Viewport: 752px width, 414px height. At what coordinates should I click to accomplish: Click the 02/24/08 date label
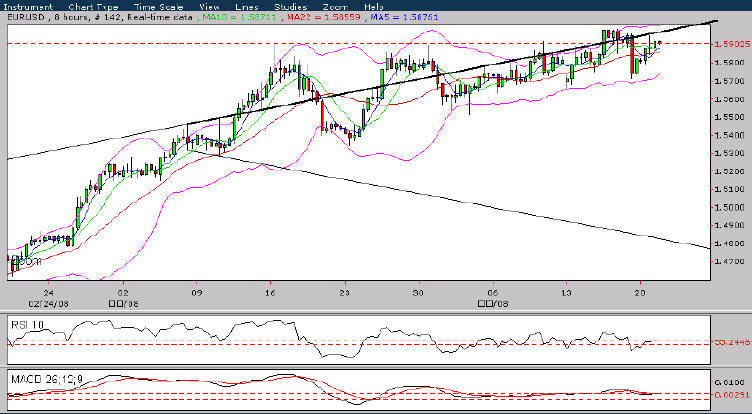47,303
